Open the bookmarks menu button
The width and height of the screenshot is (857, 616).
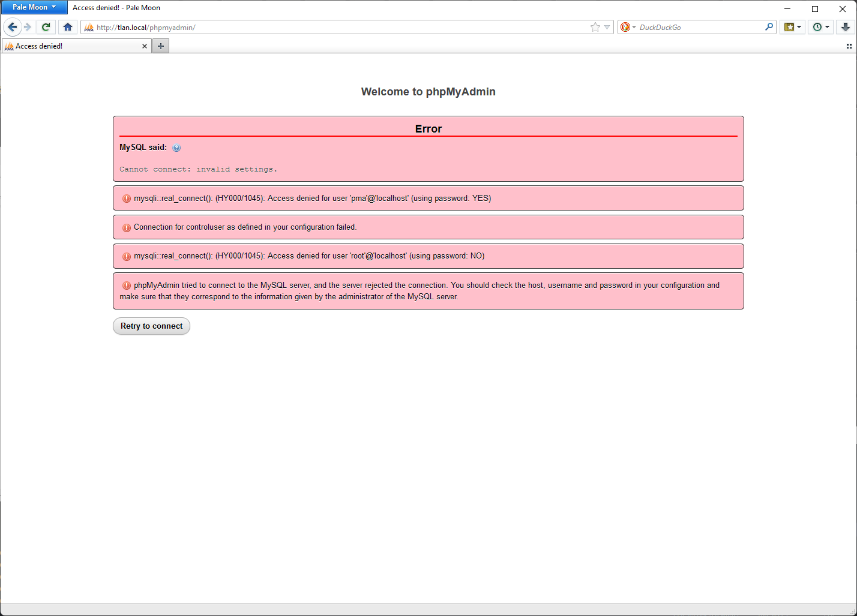793,27
